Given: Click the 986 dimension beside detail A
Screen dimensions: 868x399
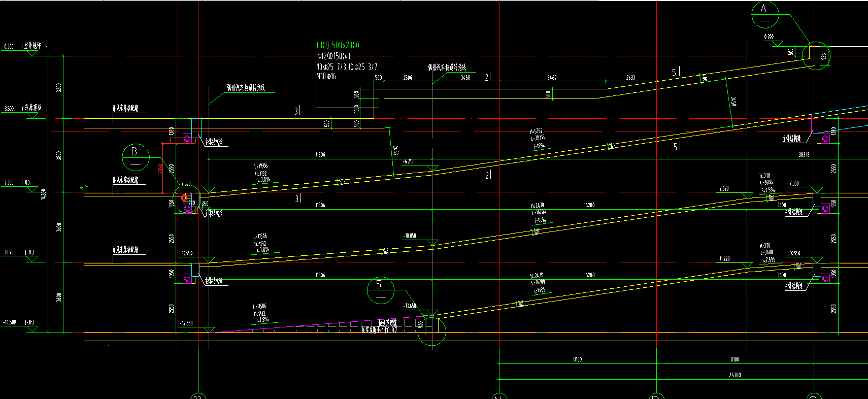Looking at the screenshot, I should pos(824,56).
